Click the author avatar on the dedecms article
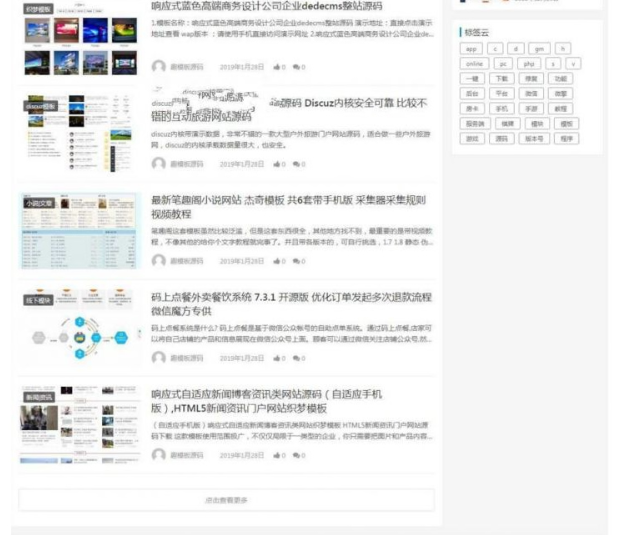The height and width of the screenshot is (535, 631). pyautogui.click(x=158, y=67)
